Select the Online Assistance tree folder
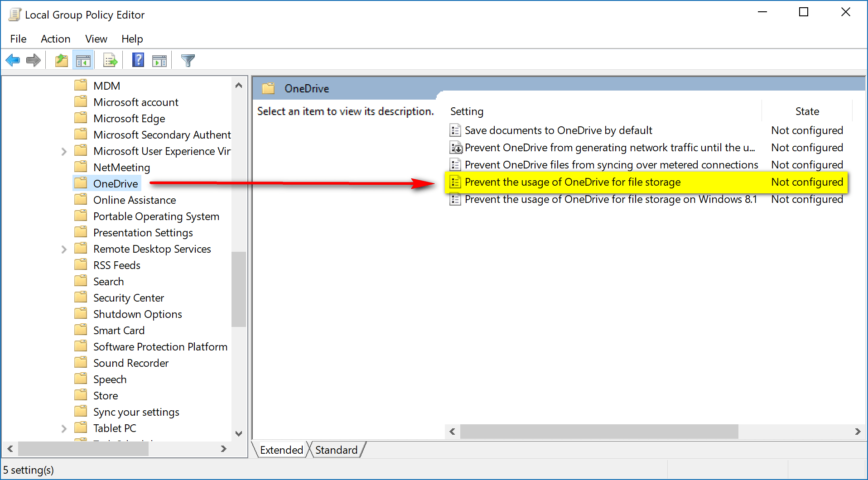 pos(135,200)
